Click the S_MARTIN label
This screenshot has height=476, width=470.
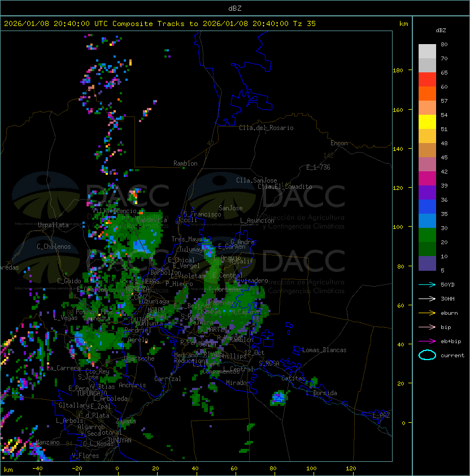213,329
